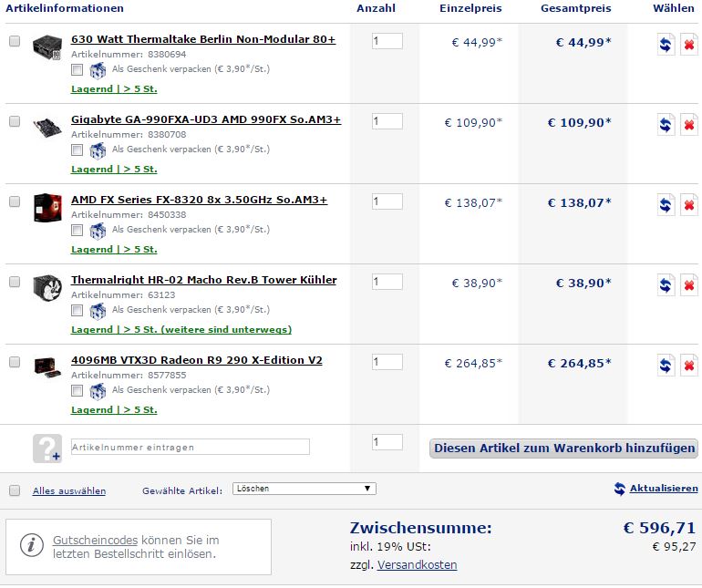The height and width of the screenshot is (588, 702).
Task: Enable gift wrapping for Gigabyte GA-990FXA-UD3
Action: coord(77,150)
